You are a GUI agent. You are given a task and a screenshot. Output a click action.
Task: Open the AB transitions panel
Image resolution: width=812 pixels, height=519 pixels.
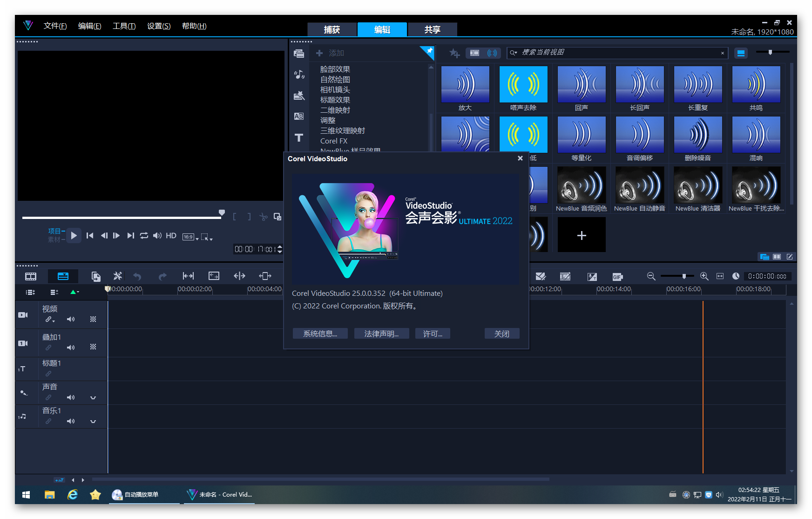299,116
